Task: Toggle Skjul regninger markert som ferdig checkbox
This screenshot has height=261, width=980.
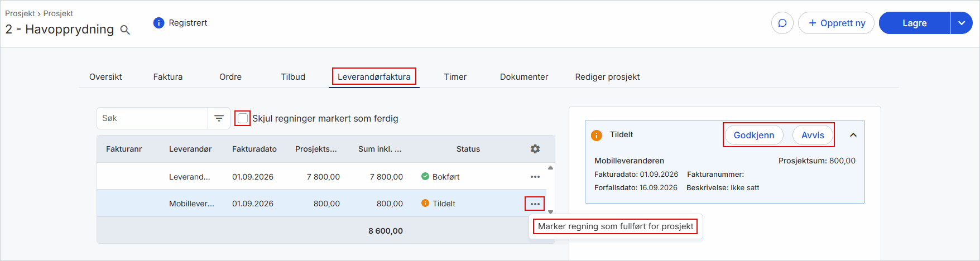Action: [x=242, y=118]
